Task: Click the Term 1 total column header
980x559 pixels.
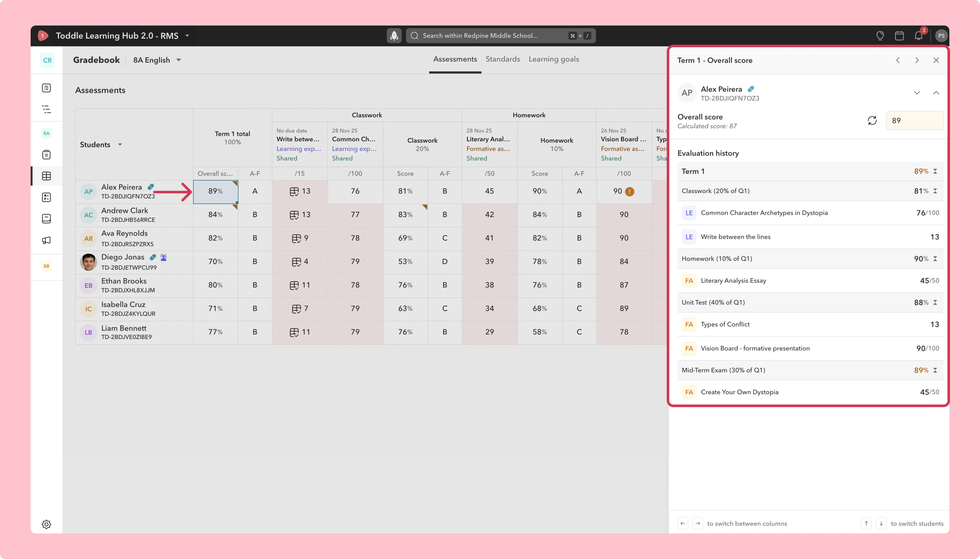Action: tap(232, 138)
